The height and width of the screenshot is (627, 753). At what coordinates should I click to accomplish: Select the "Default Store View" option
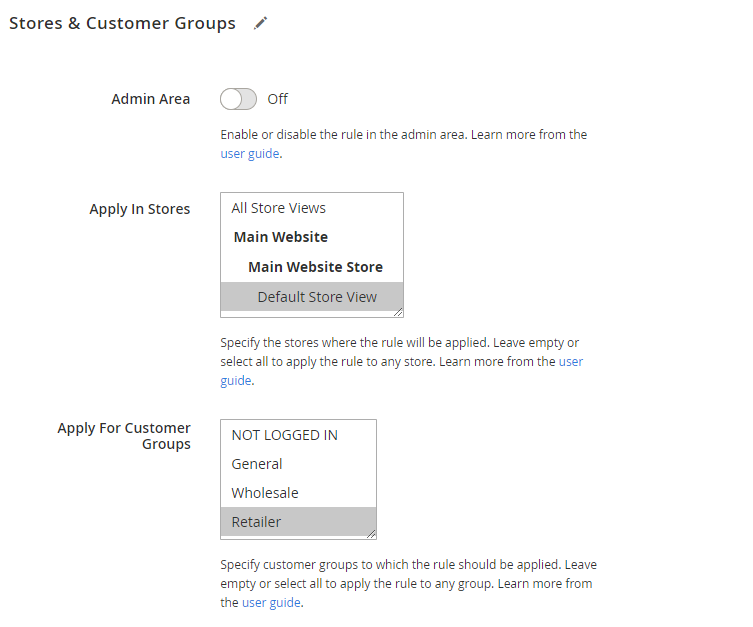point(317,296)
